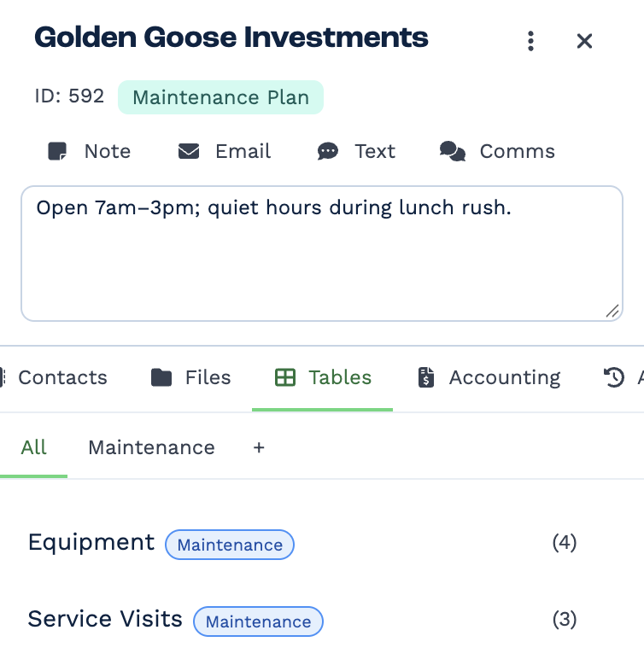Viewport: 644px width, 671px height.
Task: Select the All tables filter tab
Action: pyautogui.click(x=33, y=447)
